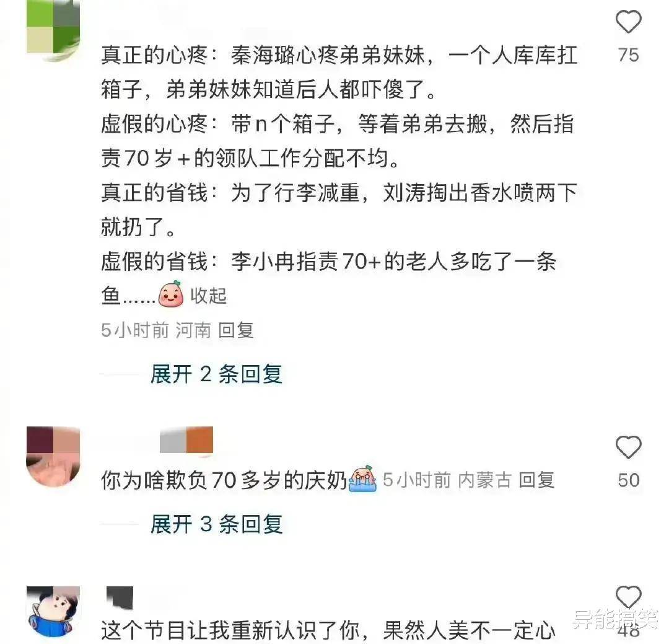Tap the crying peach emoji
The image size is (669, 644).
click(362, 479)
